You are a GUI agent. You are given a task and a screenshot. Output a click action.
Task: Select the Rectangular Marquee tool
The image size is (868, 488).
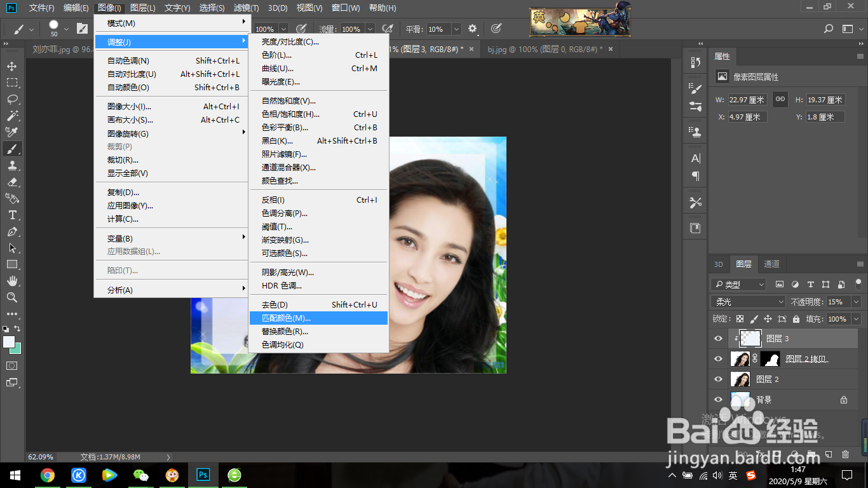(x=12, y=83)
